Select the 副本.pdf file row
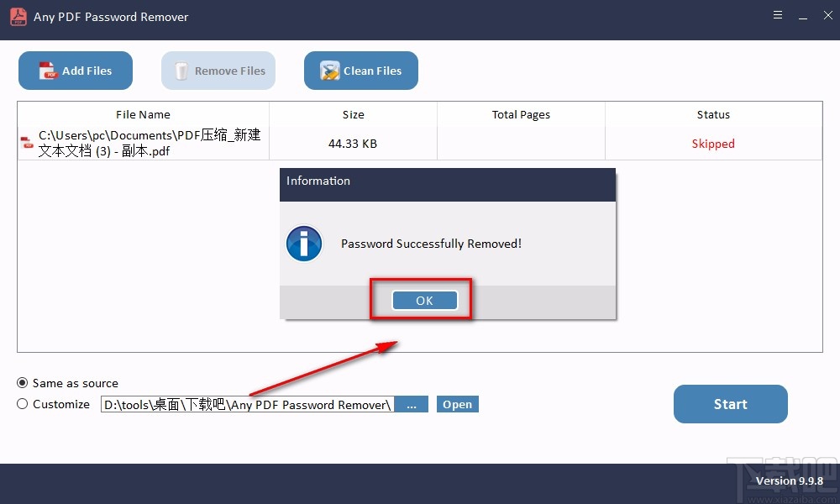This screenshot has height=504, width=840. (x=143, y=143)
